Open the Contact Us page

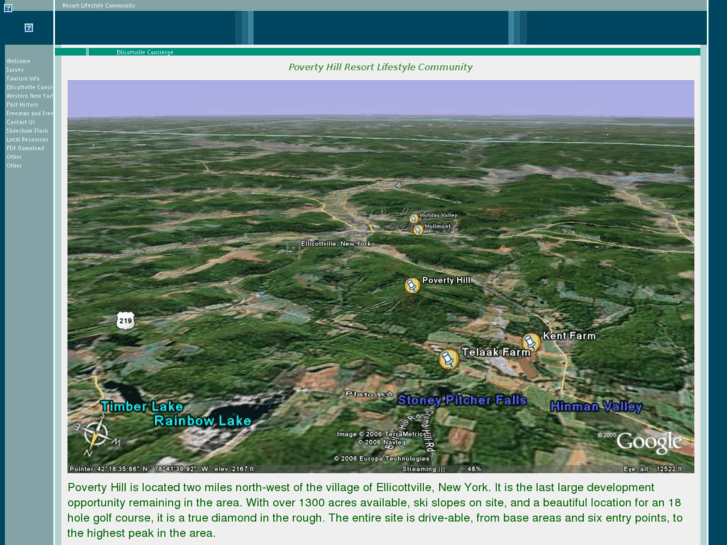pyautogui.click(x=21, y=122)
